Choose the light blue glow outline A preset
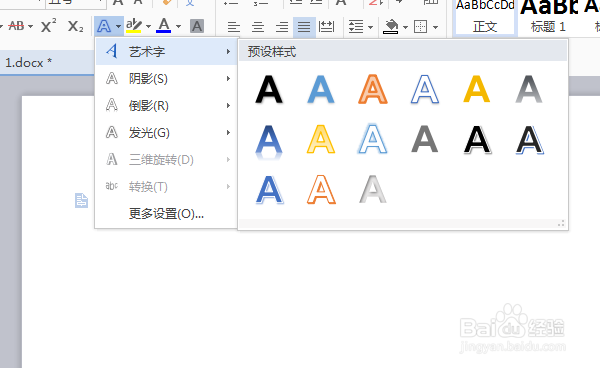This screenshot has height=368, width=600. pos(373,139)
